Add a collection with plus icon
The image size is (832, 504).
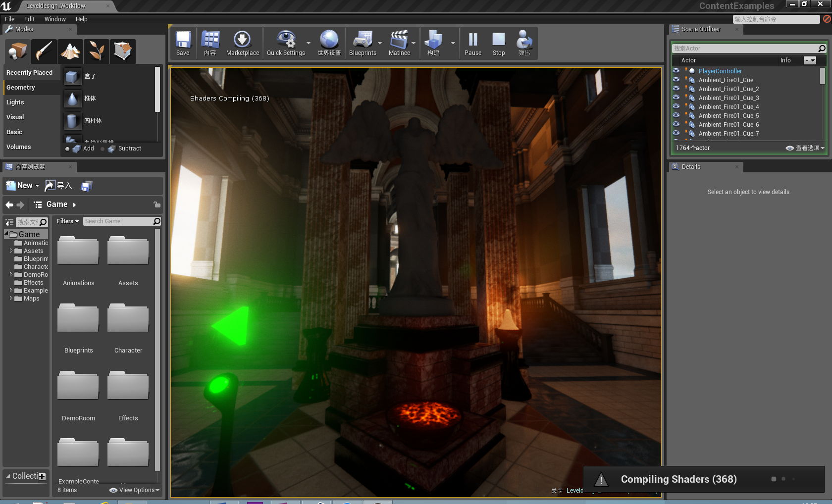(42, 477)
